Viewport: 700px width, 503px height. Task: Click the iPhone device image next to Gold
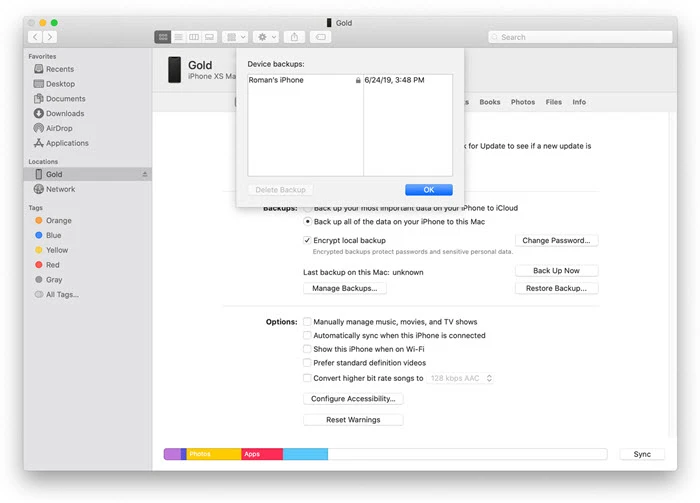point(175,70)
